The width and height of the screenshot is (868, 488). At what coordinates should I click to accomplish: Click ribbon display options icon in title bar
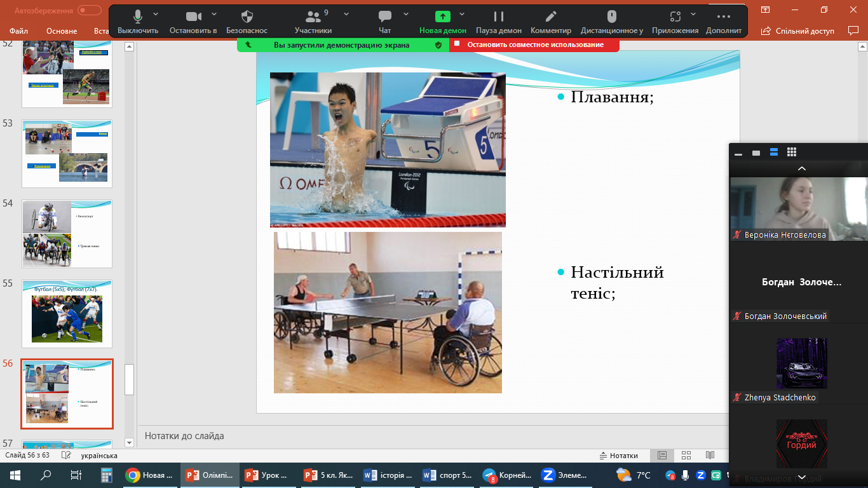(x=765, y=10)
